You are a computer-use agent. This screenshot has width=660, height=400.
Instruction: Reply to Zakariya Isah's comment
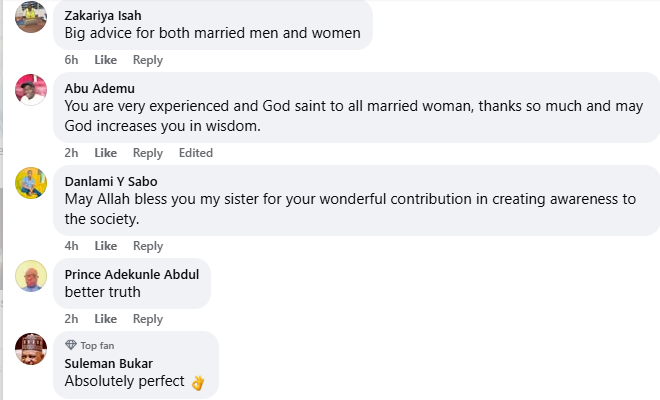148,60
